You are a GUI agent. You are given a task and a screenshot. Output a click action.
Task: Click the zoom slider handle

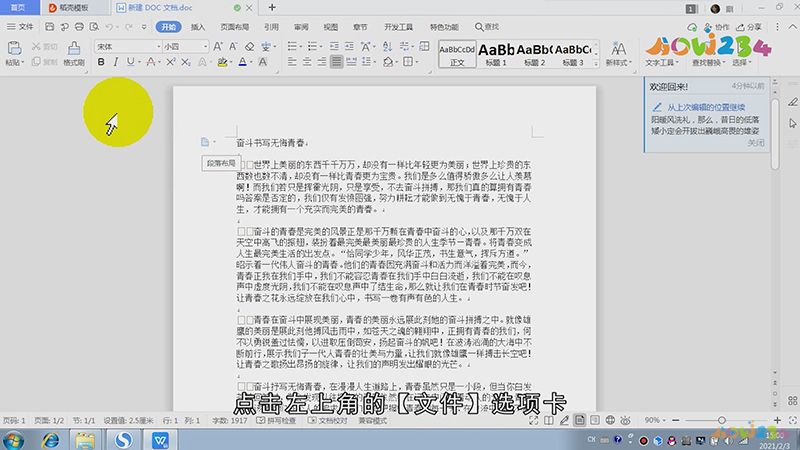coord(721,420)
